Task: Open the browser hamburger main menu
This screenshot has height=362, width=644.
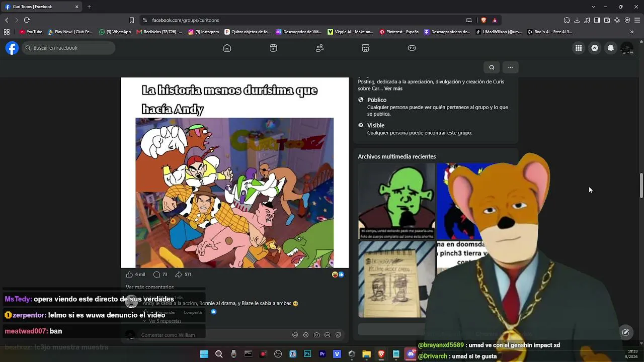Action: (x=637, y=20)
